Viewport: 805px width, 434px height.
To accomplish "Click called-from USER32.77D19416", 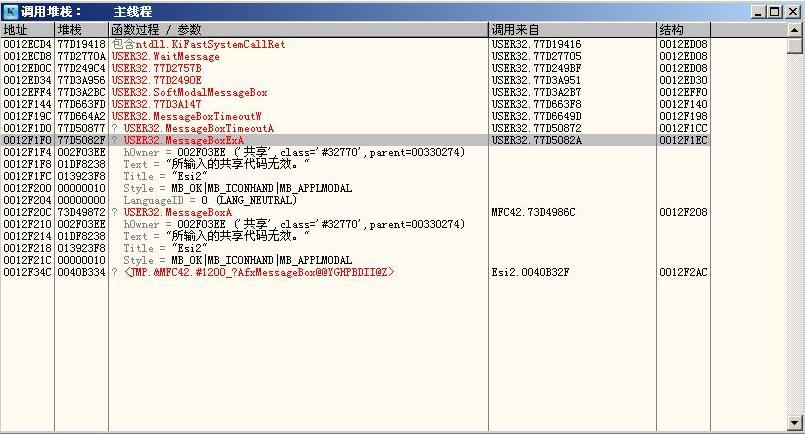I will 536,44.
